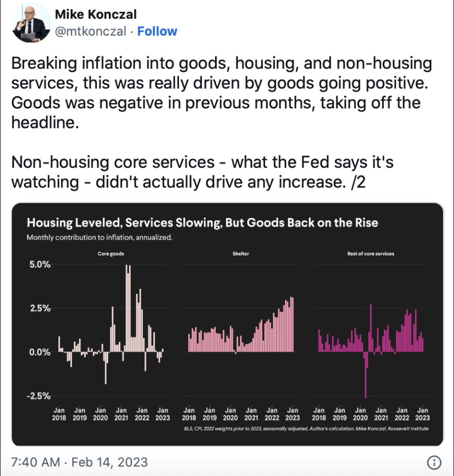Open the 7:40 AM Feb 14, 2023 timestamp
454x476 pixels.
79,462
